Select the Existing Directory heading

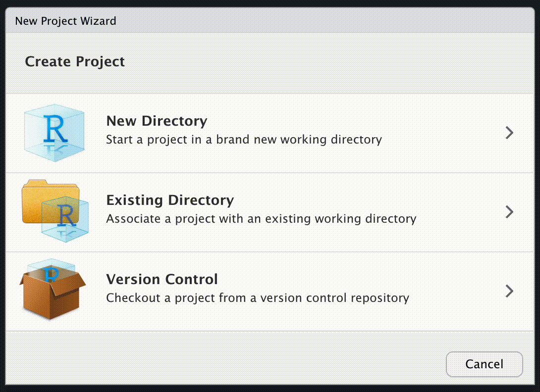point(170,200)
